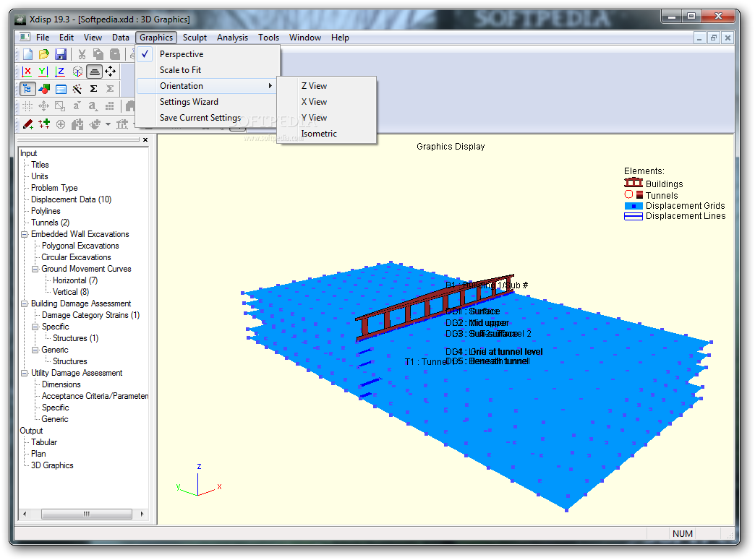Click the circled plus add tunnel icon
Viewport: 755px width, 560px height.
tap(61, 124)
